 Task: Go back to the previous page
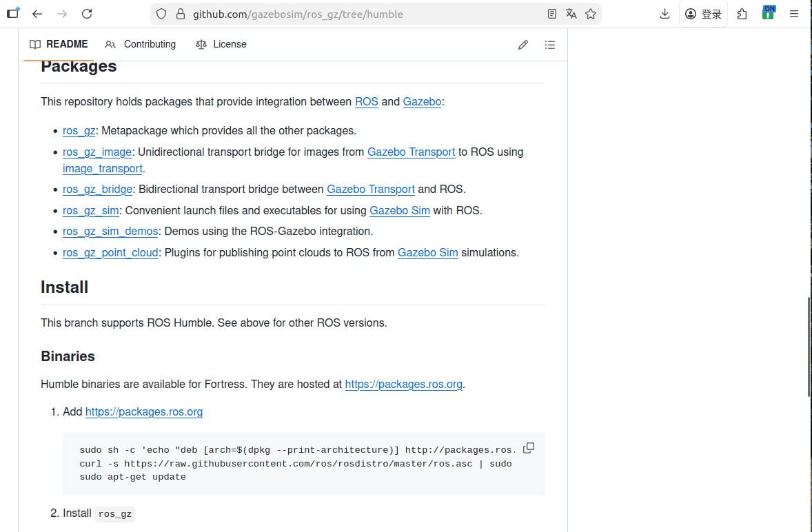pyautogui.click(x=37, y=14)
